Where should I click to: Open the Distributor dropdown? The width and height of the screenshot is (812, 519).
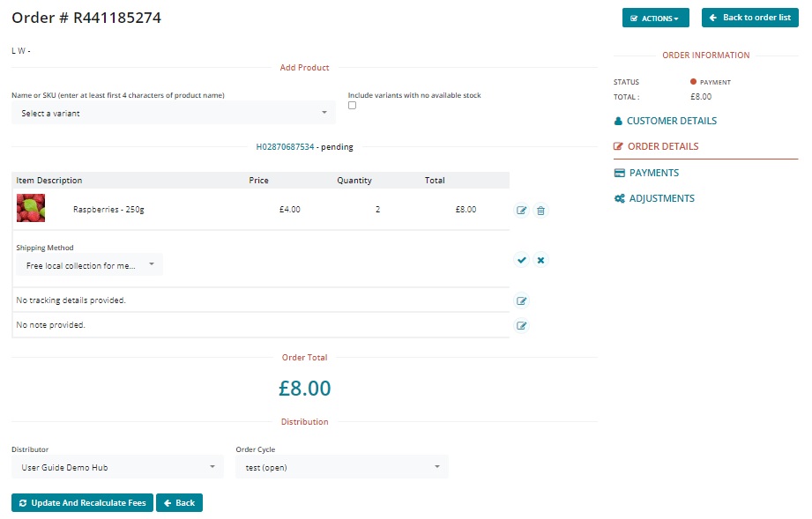coord(117,467)
